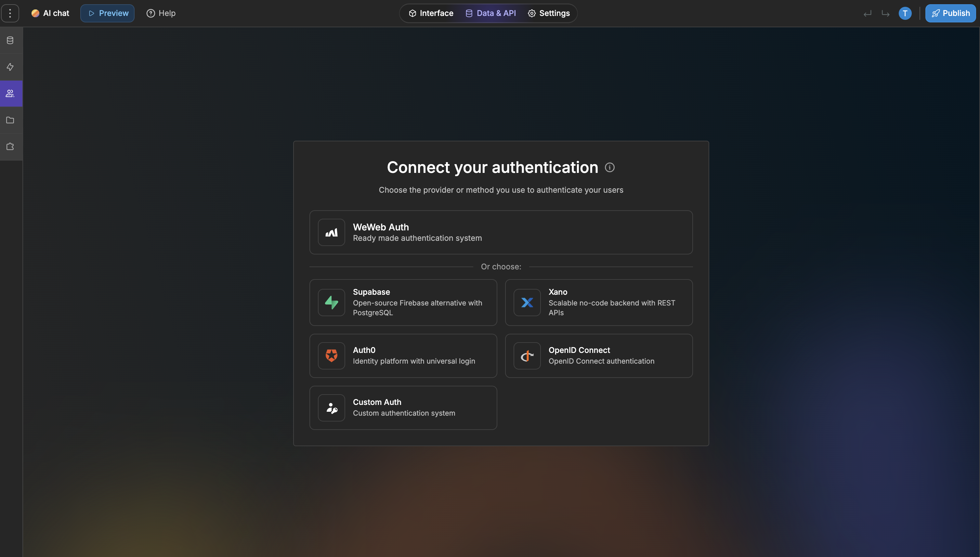Open the folder sidebar section
Image resolution: width=980 pixels, height=557 pixels.
10,120
